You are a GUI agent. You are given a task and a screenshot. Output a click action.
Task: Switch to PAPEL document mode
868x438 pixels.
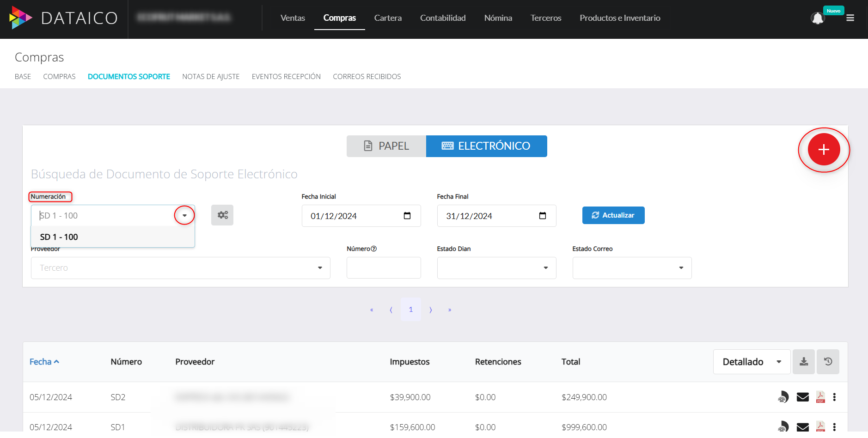[x=386, y=146]
